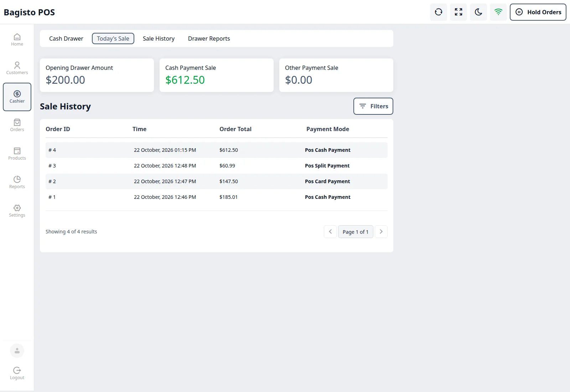Select order # 4 row
Image resolution: width=570 pixels, height=392 pixels.
pyautogui.click(x=217, y=150)
